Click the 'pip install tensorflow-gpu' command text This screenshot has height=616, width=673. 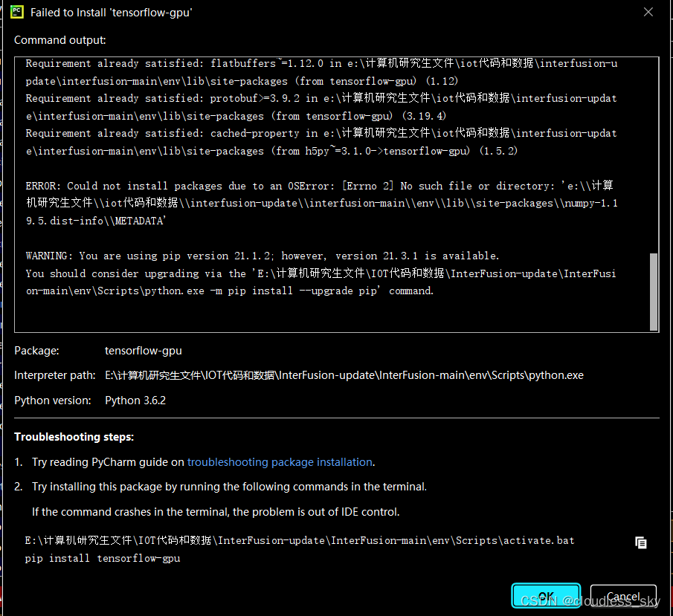tap(103, 558)
